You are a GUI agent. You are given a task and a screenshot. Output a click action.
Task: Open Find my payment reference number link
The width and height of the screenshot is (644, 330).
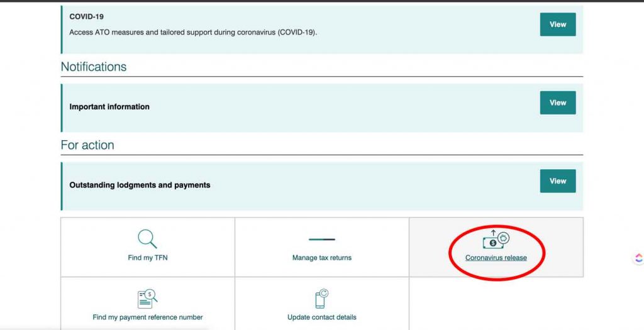pyautogui.click(x=148, y=317)
